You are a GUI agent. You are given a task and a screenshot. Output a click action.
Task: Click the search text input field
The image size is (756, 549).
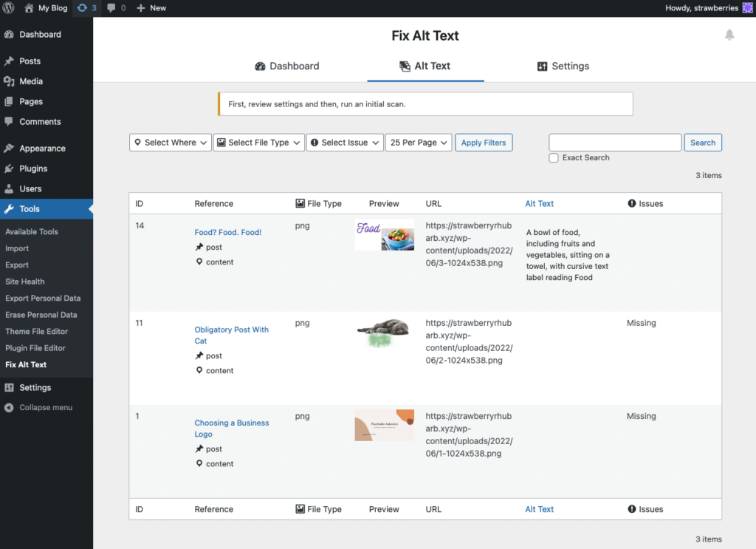[615, 143]
